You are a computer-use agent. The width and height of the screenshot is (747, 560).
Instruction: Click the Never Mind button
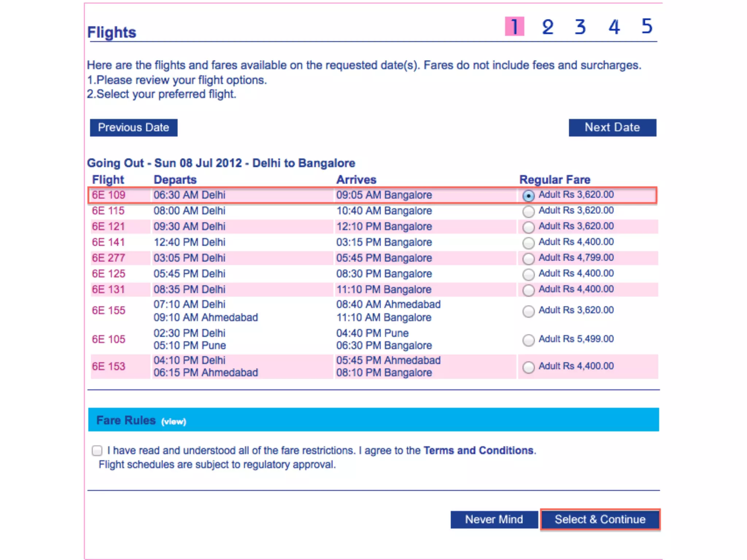[x=494, y=520]
